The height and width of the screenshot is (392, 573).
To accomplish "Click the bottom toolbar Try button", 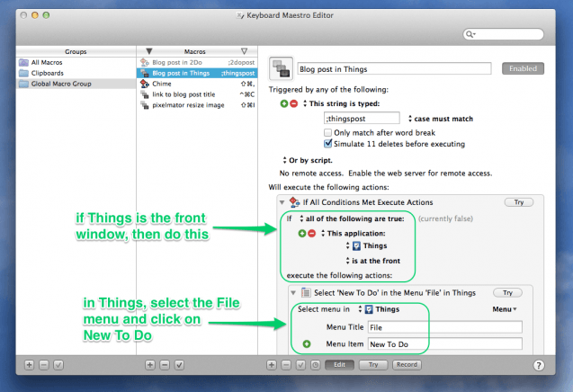I will [373, 365].
